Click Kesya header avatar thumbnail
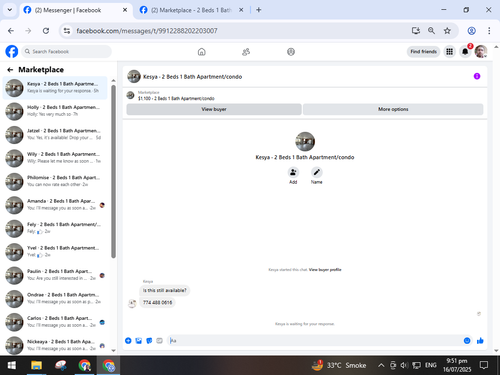The image size is (500, 375). point(134,76)
